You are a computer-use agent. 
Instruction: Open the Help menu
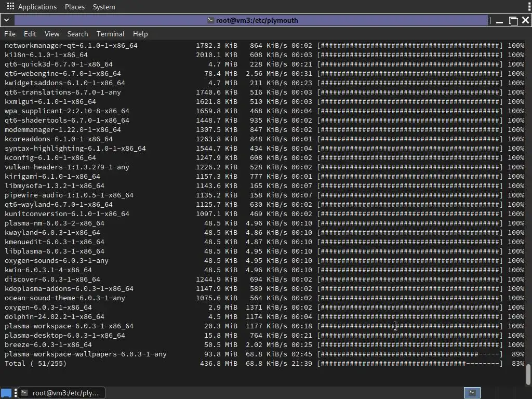[x=140, y=34]
